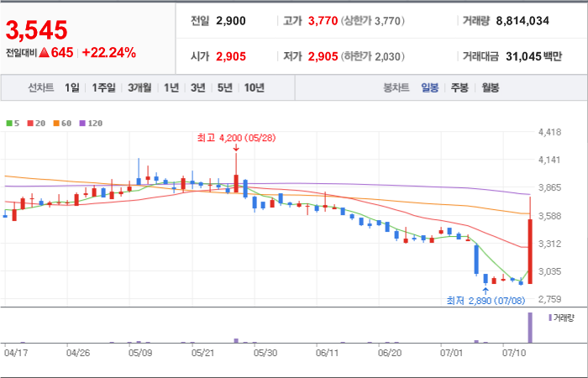
Task: Click the 07/10 date axis label
Action: click(x=514, y=353)
